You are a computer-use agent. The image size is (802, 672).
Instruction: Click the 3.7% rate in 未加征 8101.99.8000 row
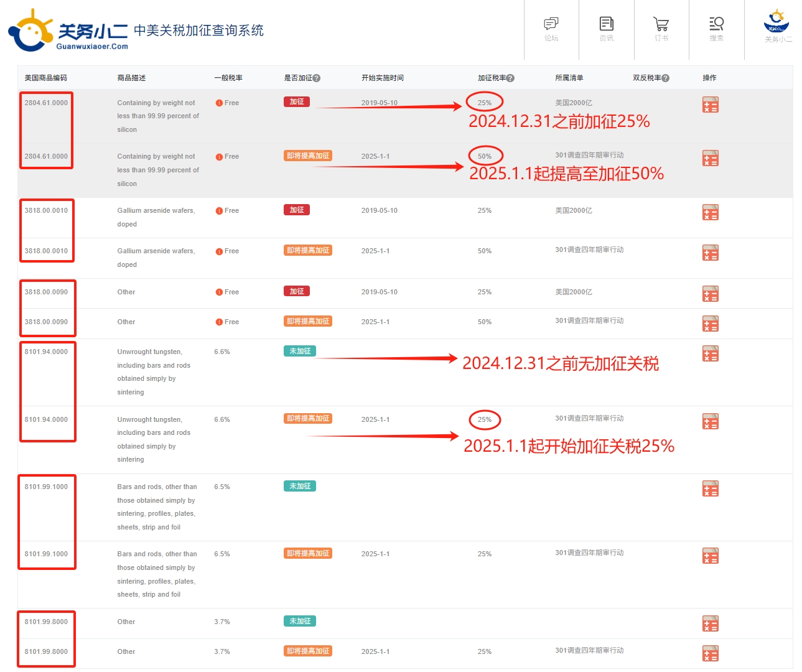pyautogui.click(x=222, y=622)
